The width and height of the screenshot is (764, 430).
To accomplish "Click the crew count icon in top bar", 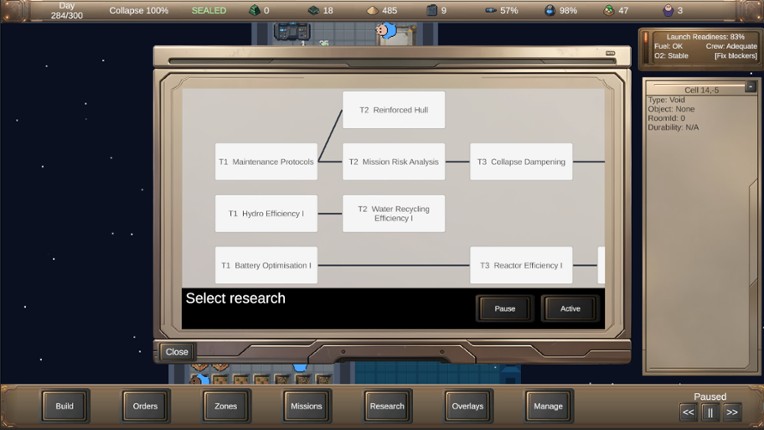I will (x=668, y=10).
